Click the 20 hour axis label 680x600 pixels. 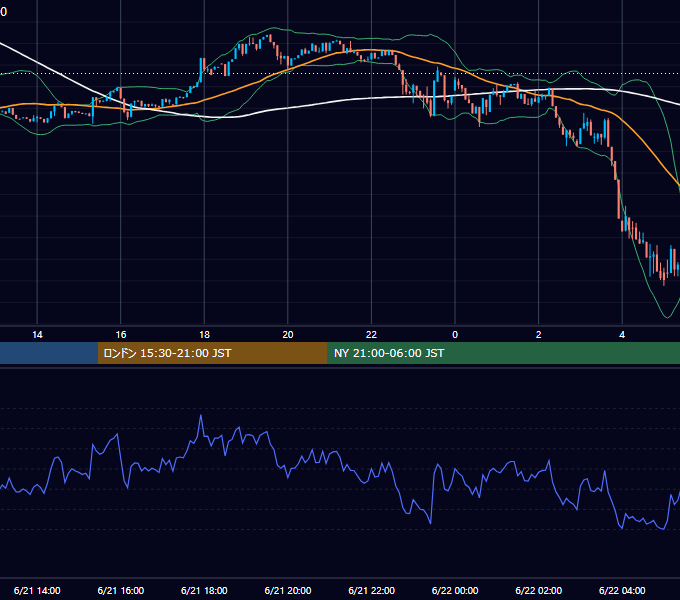(288, 335)
